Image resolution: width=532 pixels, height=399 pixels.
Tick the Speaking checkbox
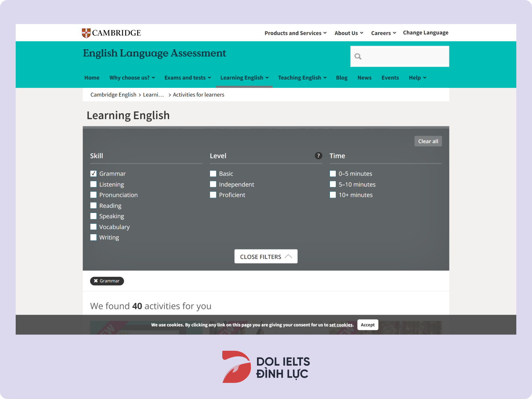(x=93, y=216)
